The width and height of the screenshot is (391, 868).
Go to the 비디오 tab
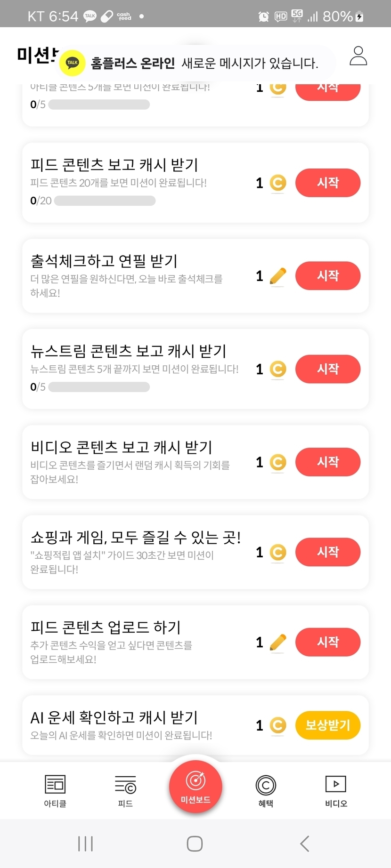(336, 790)
